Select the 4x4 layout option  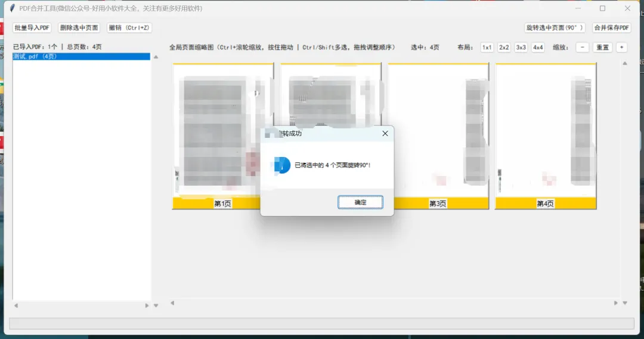coord(538,47)
